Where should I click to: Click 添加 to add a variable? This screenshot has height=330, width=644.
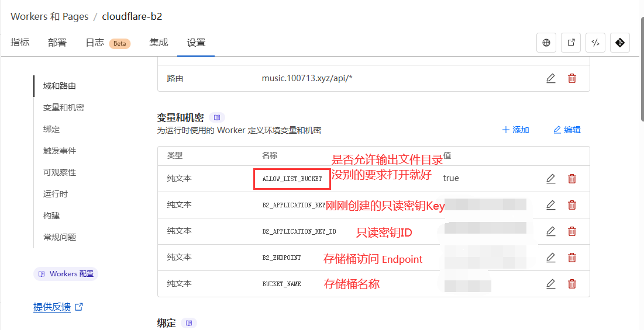click(515, 130)
